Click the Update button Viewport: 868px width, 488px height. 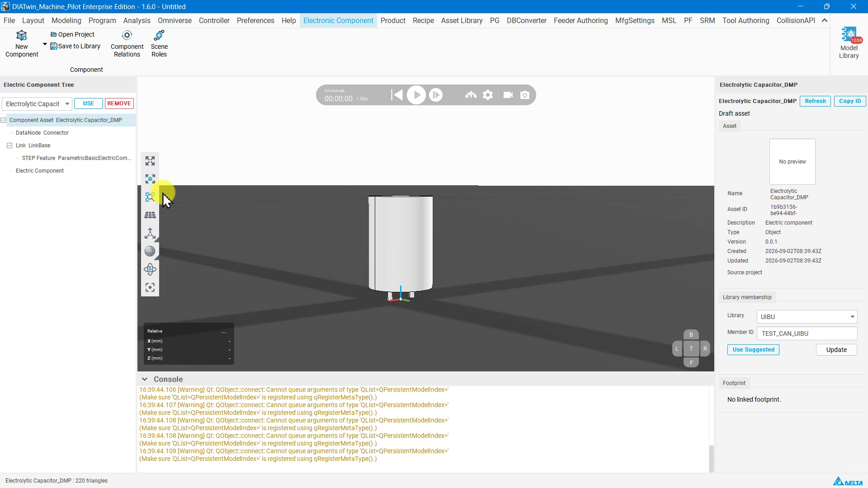click(x=836, y=350)
